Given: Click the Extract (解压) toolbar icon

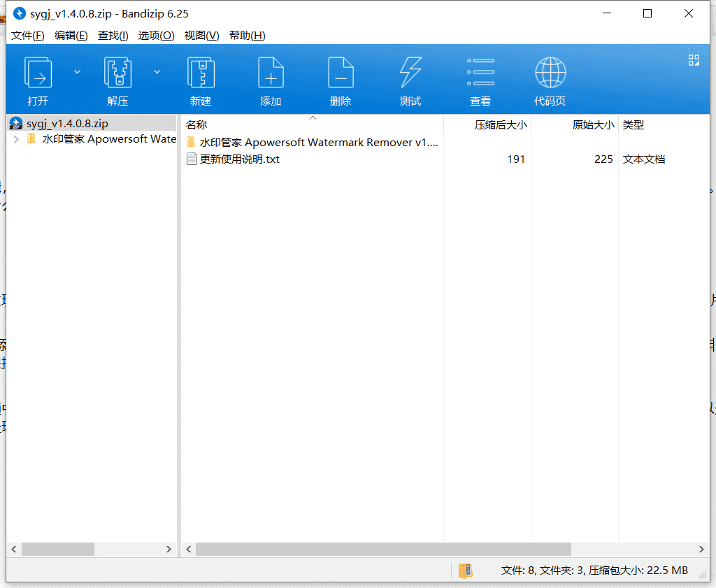Looking at the screenshot, I should [x=117, y=73].
